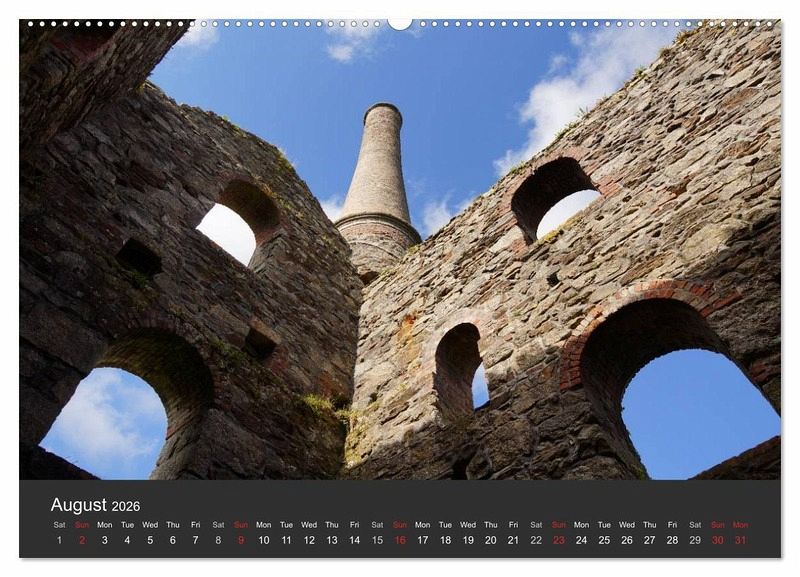Select Saturday August 15 date

pyautogui.click(x=377, y=540)
